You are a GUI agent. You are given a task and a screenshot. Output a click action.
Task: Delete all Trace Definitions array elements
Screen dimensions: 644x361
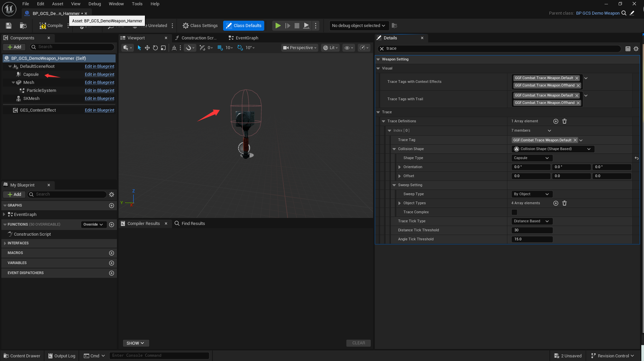point(564,121)
